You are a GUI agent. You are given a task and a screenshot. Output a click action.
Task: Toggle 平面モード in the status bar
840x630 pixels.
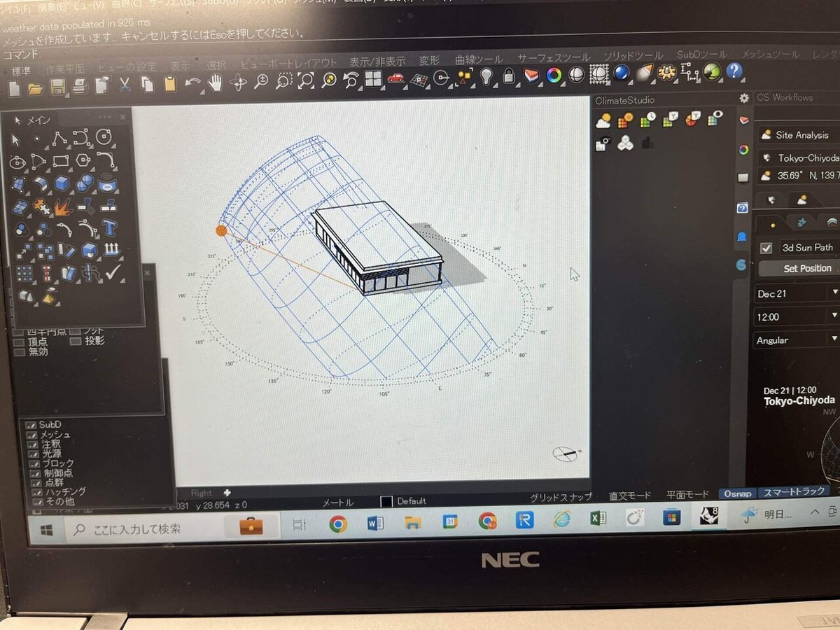[687, 494]
